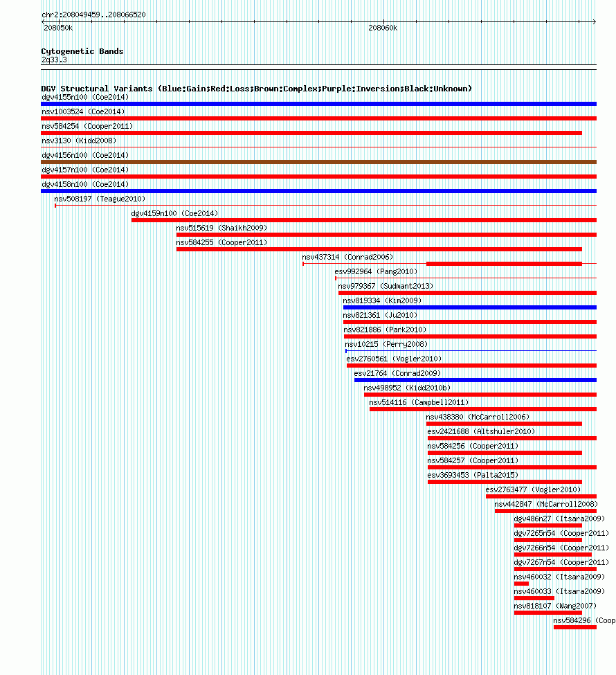This screenshot has height=675, width=616.
Task: Click the nsv584254 (Cooper2011) label
Action: tap(87, 126)
